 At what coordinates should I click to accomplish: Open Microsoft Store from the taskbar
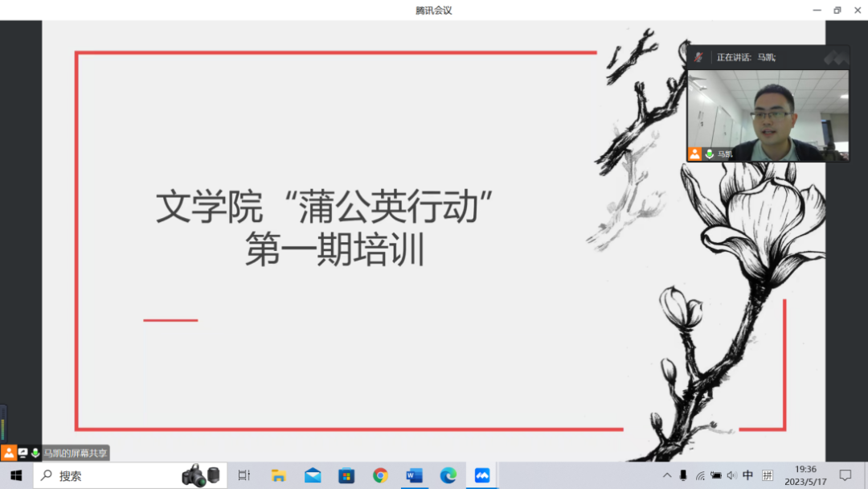pos(346,475)
